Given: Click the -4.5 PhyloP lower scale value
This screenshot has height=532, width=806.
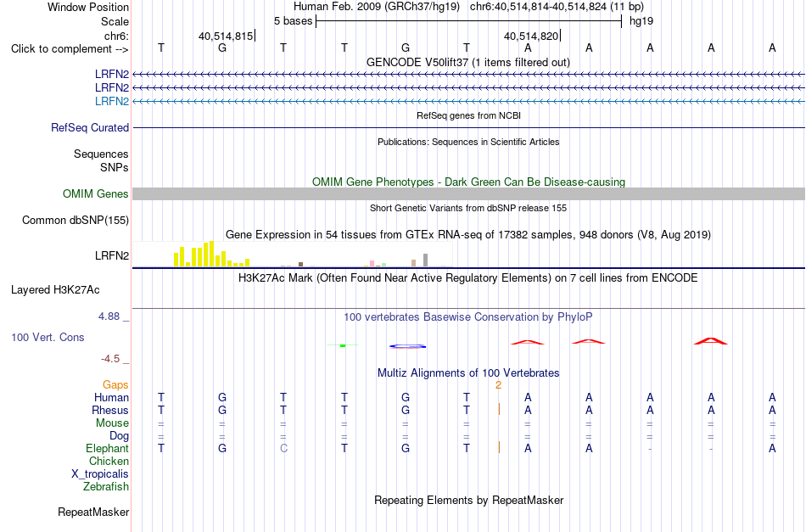Looking at the screenshot, I should point(110,359).
